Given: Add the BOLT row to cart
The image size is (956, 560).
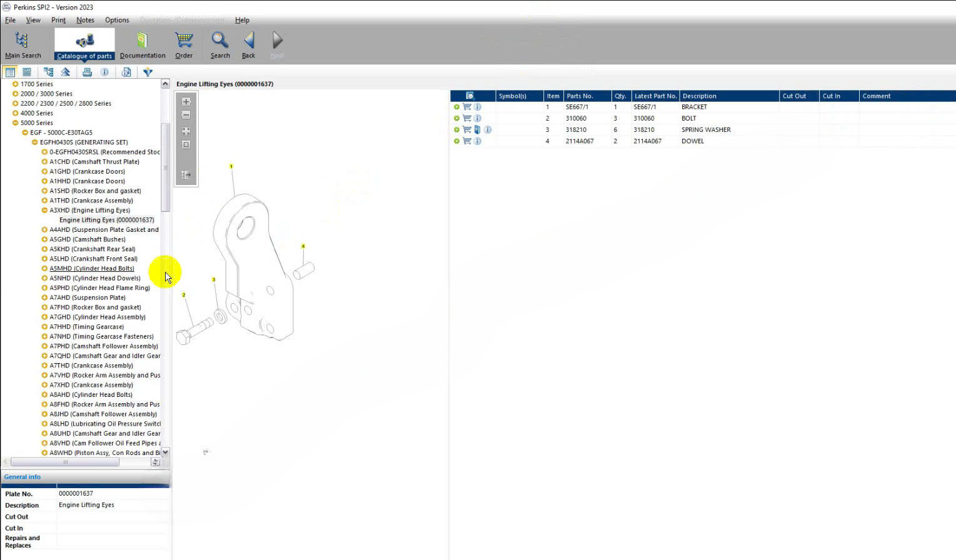Looking at the screenshot, I should [467, 118].
